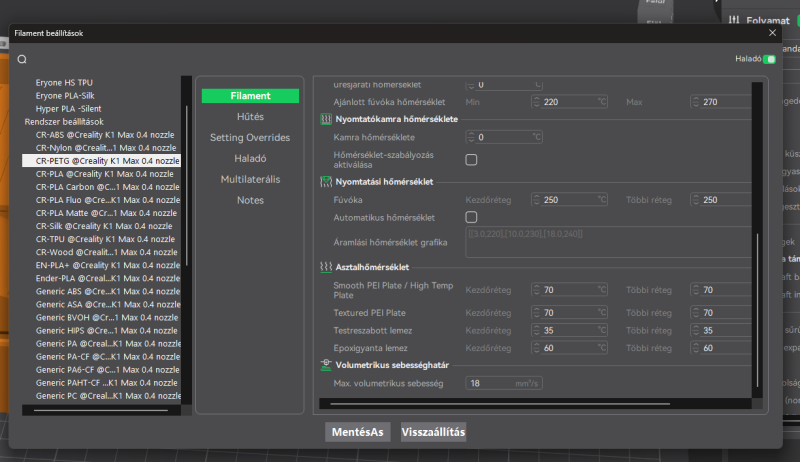Click the search magnifier icon

(22, 59)
